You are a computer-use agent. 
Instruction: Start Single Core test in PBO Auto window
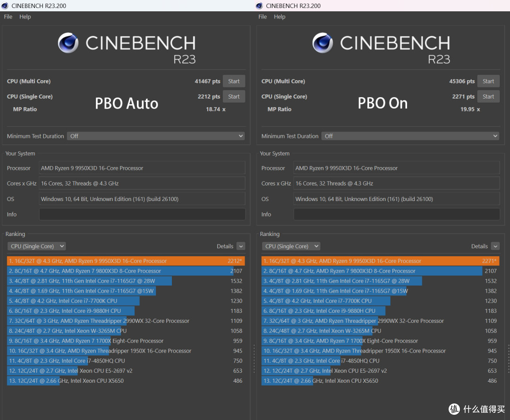(234, 97)
